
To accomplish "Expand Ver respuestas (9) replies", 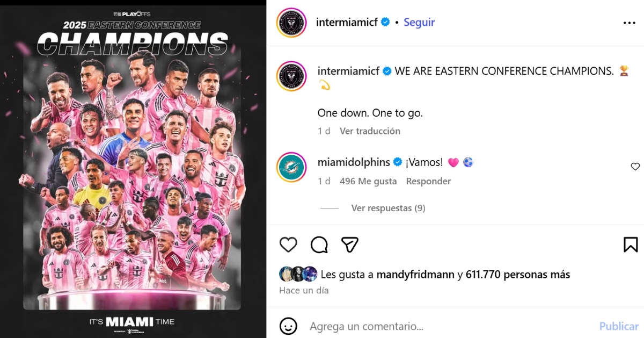I will (389, 208).
